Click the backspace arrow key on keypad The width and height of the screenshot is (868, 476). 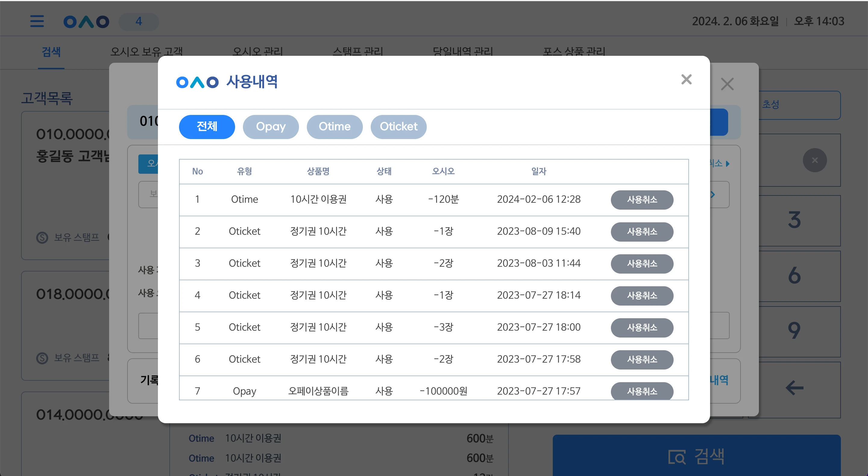coord(794,388)
